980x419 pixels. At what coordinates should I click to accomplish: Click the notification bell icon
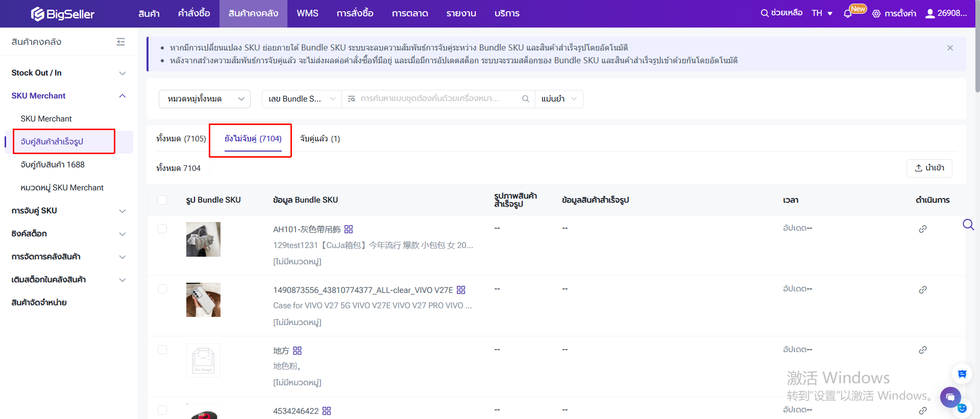coord(848,14)
